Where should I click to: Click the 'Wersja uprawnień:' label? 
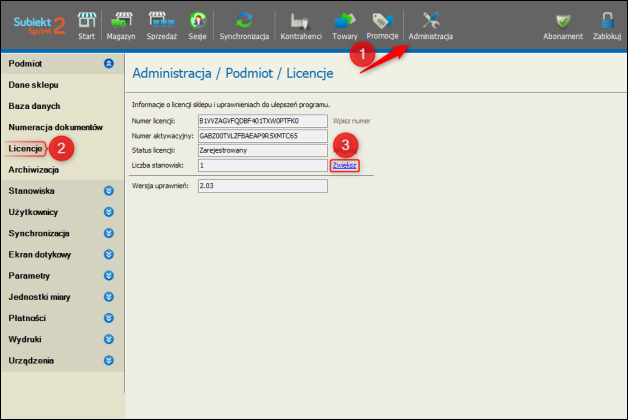point(160,186)
